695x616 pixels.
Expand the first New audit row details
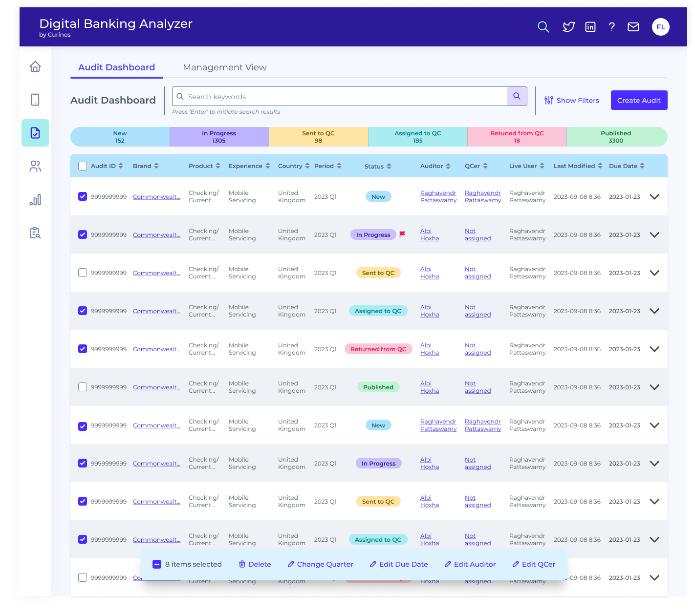[654, 197]
